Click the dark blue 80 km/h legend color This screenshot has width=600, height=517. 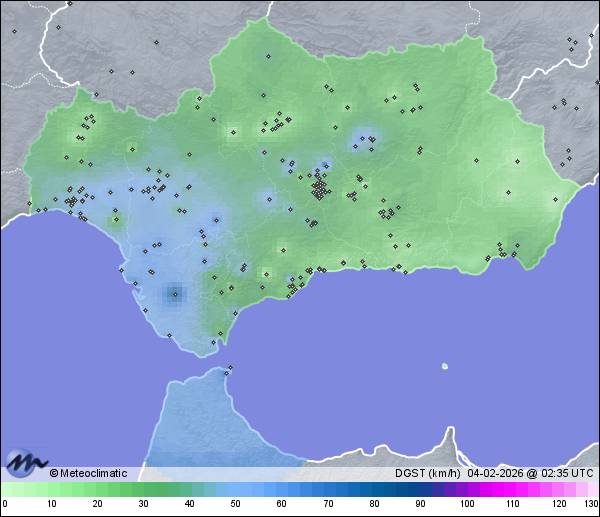(373, 489)
